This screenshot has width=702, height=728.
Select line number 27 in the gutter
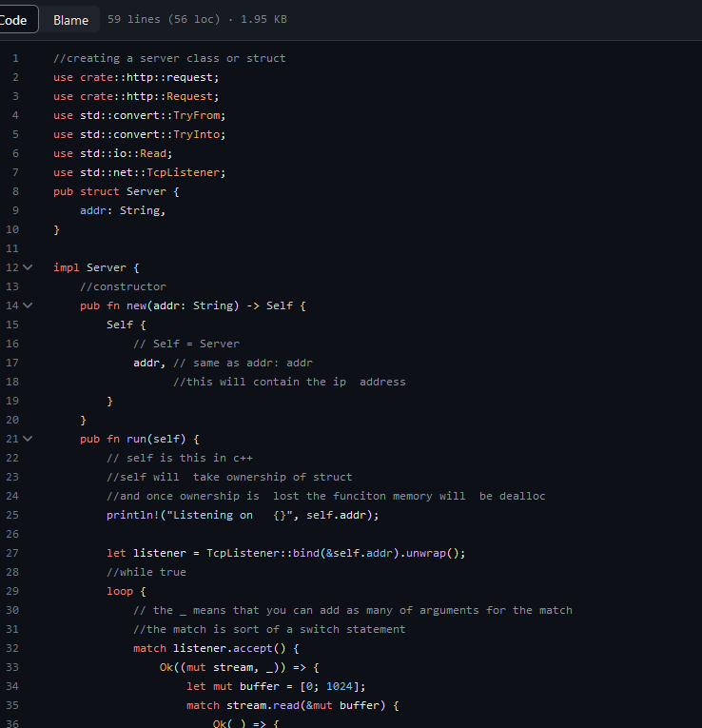[x=12, y=553]
